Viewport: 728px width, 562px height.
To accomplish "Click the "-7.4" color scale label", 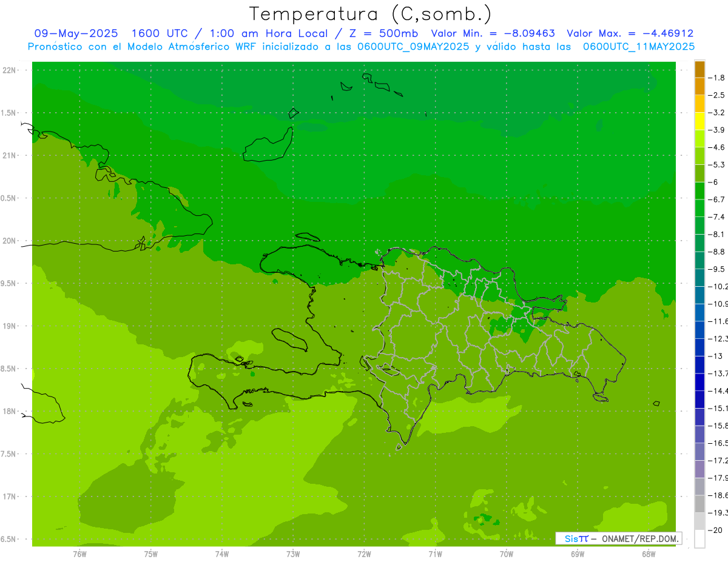I will 717,216.
